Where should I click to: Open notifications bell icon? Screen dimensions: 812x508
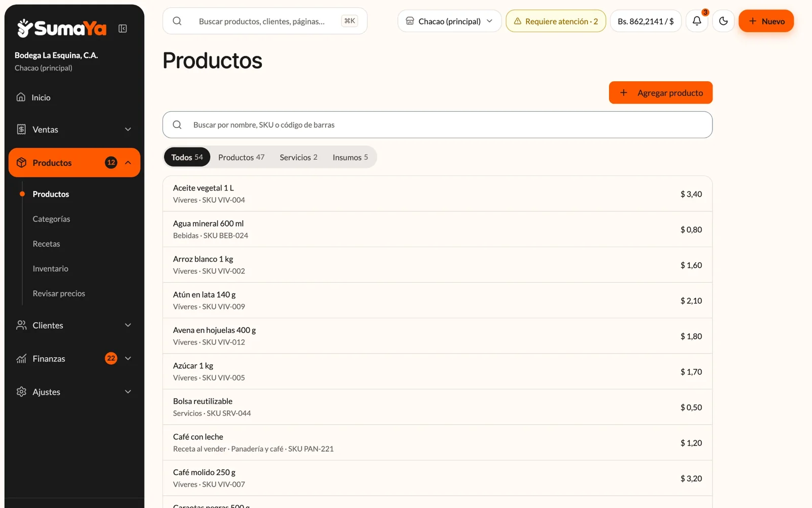(697, 21)
